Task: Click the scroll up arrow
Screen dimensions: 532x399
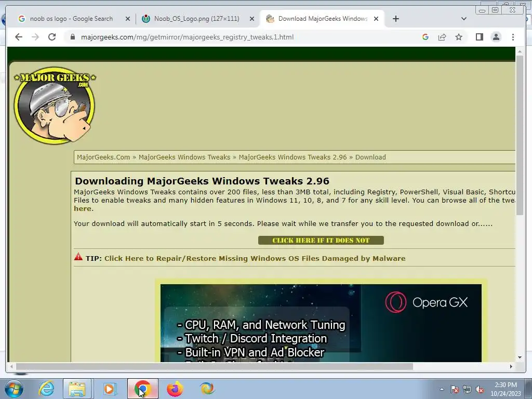Action: click(x=520, y=51)
